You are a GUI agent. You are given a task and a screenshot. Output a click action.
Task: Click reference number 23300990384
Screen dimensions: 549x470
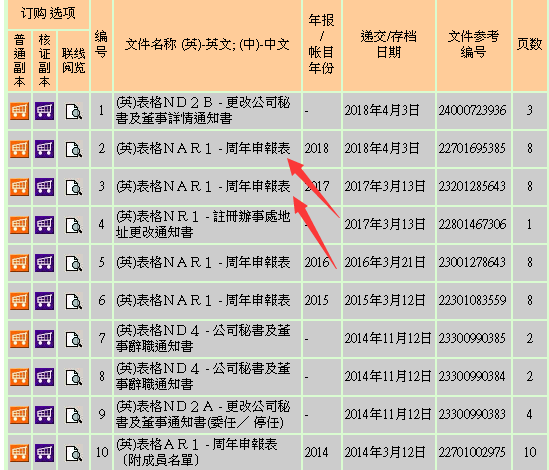coord(472,376)
